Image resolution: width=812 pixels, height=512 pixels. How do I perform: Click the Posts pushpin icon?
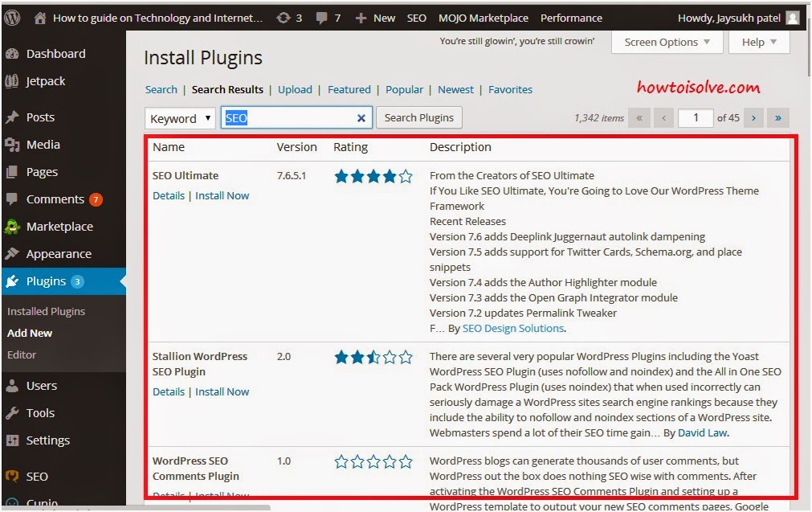click(x=12, y=117)
